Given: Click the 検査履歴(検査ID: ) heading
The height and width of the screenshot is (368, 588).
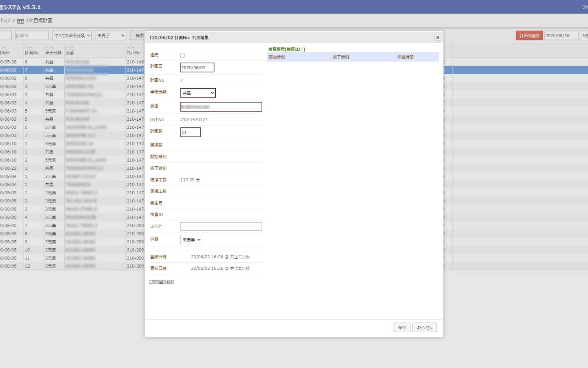Looking at the screenshot, I should pos(287,49).
